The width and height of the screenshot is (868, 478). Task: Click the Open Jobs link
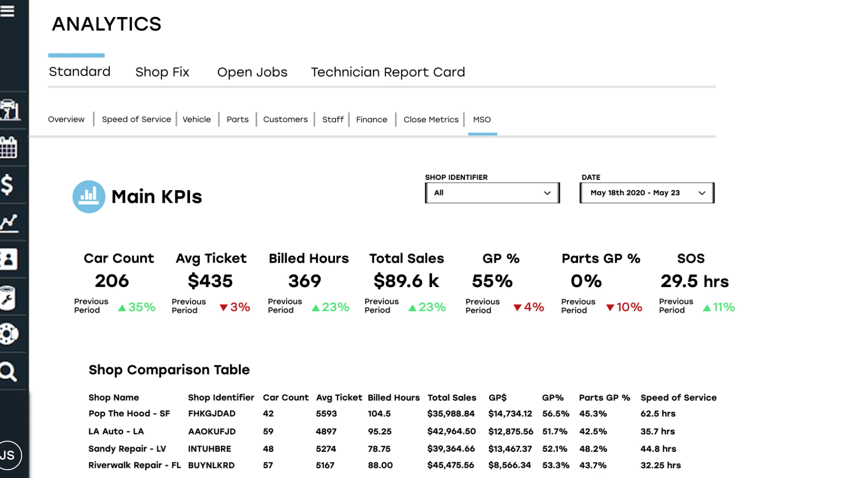(252, 72)
